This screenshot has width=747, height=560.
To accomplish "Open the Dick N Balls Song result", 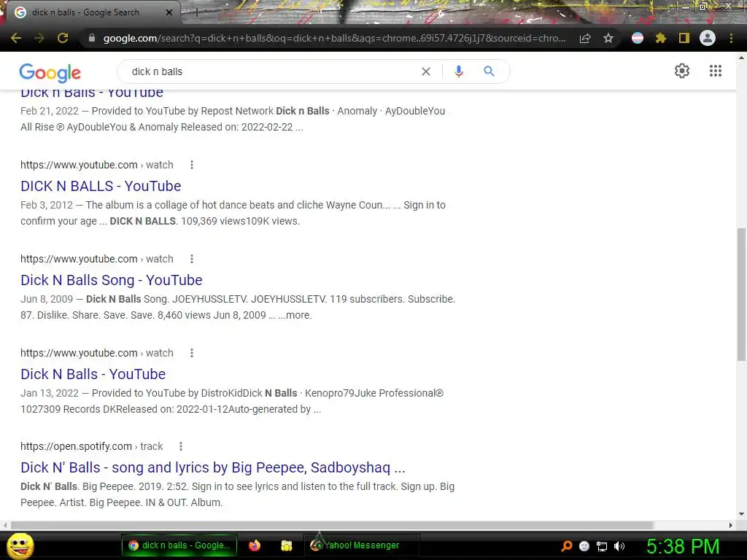I will tap(112, 280).
